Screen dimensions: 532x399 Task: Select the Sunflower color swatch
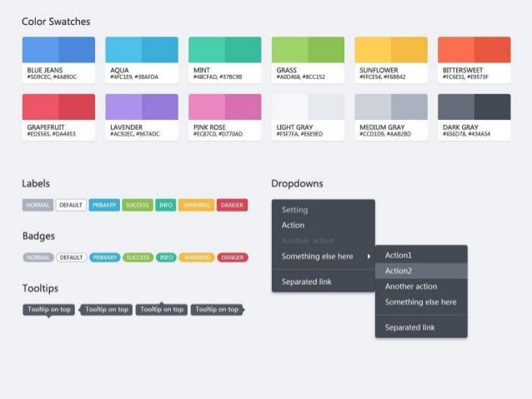coord(391,60)
